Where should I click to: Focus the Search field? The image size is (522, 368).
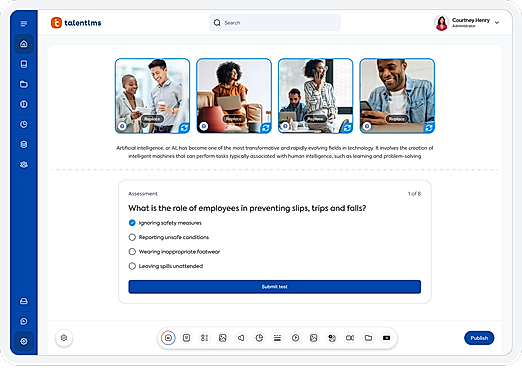(275, 23)
